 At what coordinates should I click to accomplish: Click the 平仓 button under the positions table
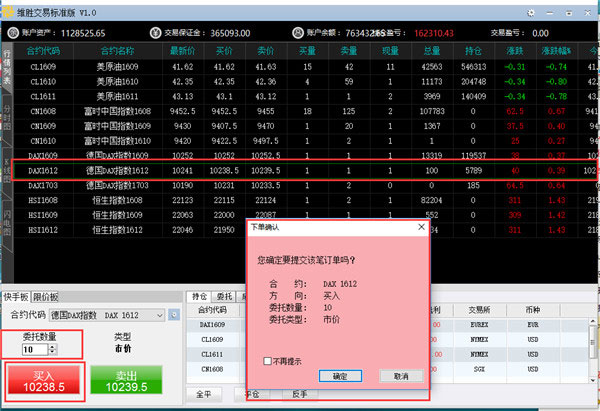coord(252,394)
